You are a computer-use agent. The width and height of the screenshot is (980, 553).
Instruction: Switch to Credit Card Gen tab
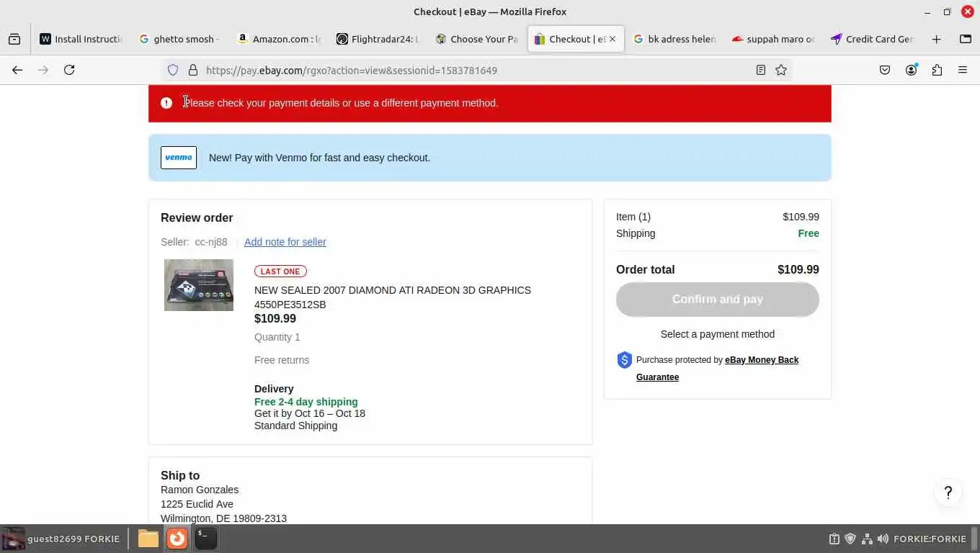point(871,39)
